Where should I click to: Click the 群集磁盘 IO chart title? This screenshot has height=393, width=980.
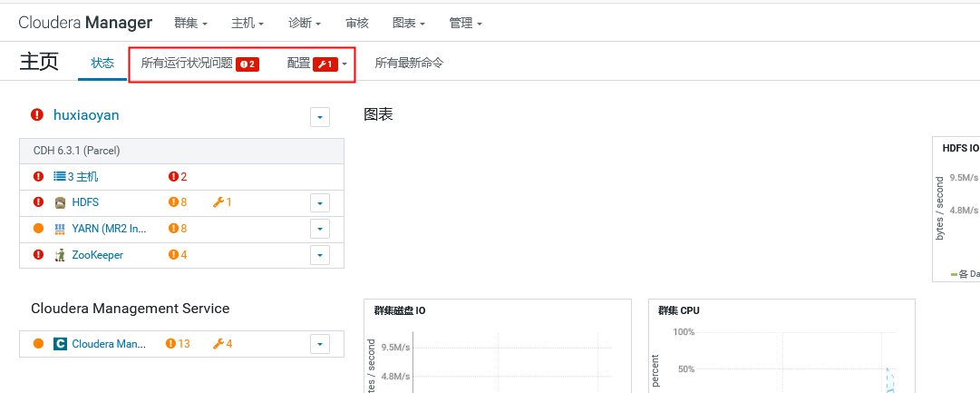(400, 311)
